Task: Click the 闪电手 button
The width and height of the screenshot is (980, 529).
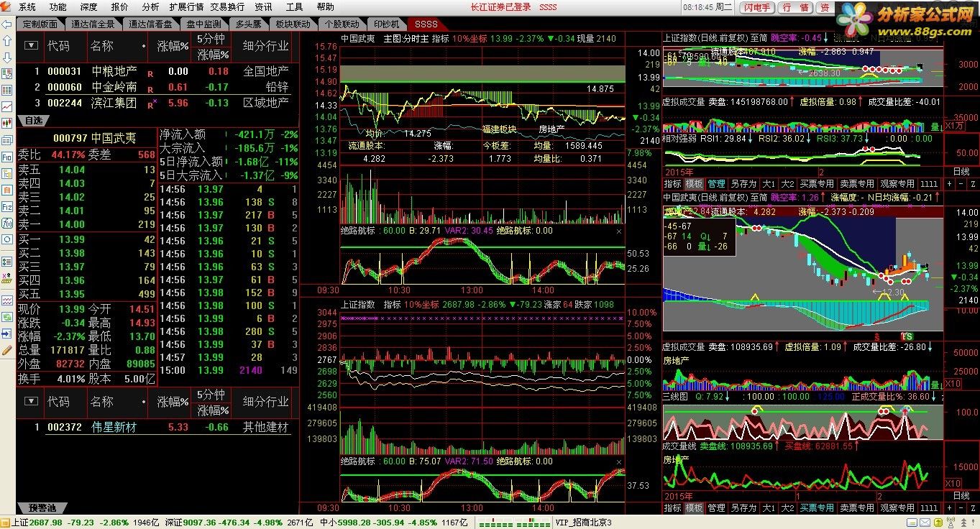Action: pos(758,7)
